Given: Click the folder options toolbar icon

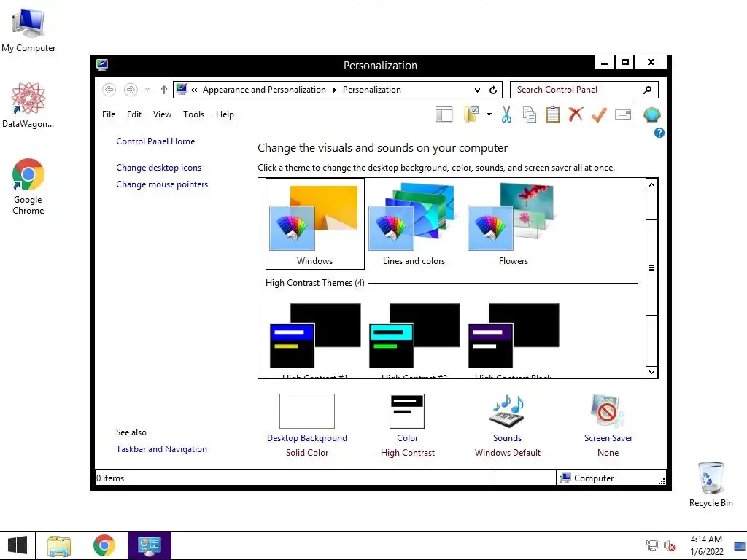Looking at the screenshot, I should [471, 114].
